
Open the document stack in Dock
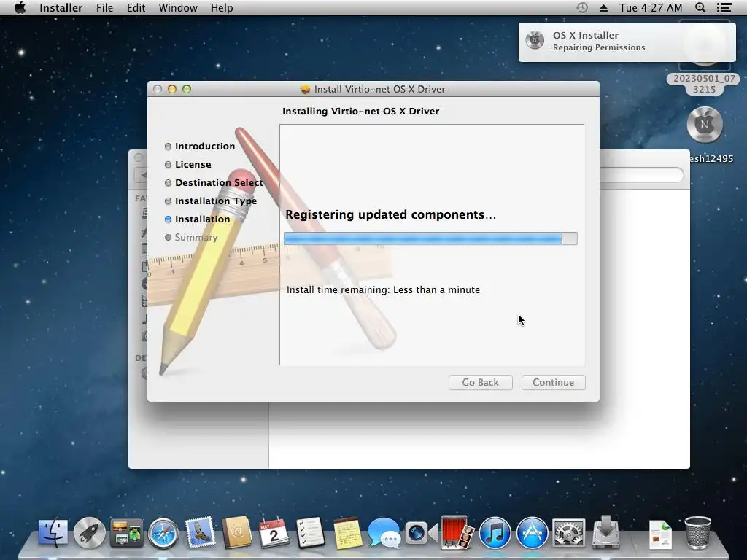(660, 534)
